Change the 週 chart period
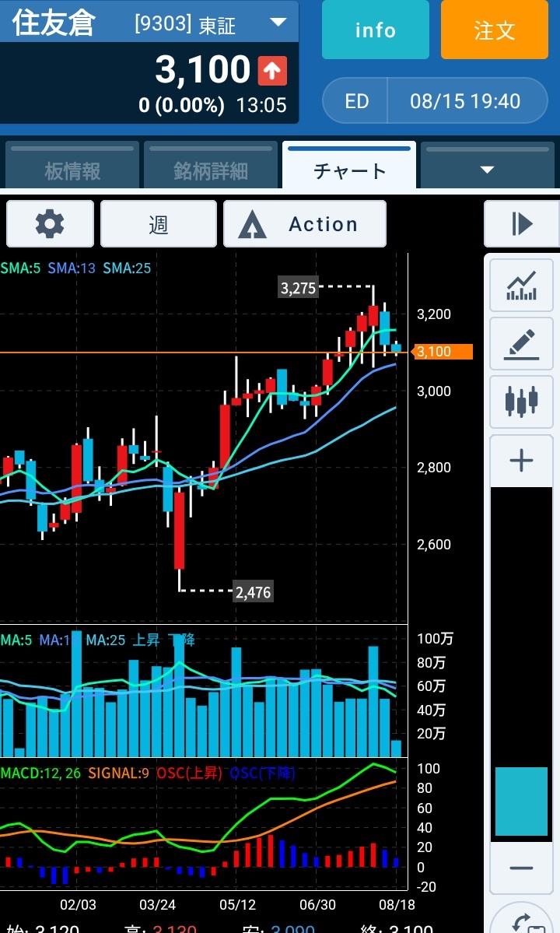Viewport: 560px width, 933px height. tap(159, 224)
